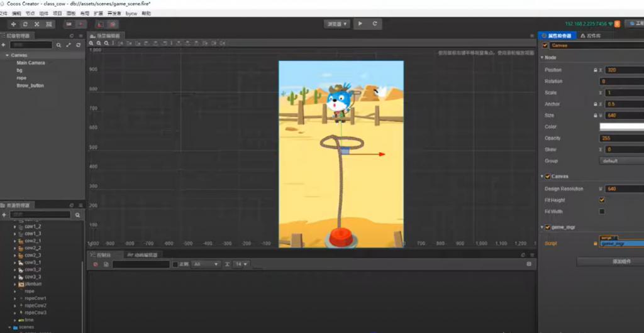This screenshot has height=333, width=644.
Task: Select the bg node
Action: click(x=19, y=70)
